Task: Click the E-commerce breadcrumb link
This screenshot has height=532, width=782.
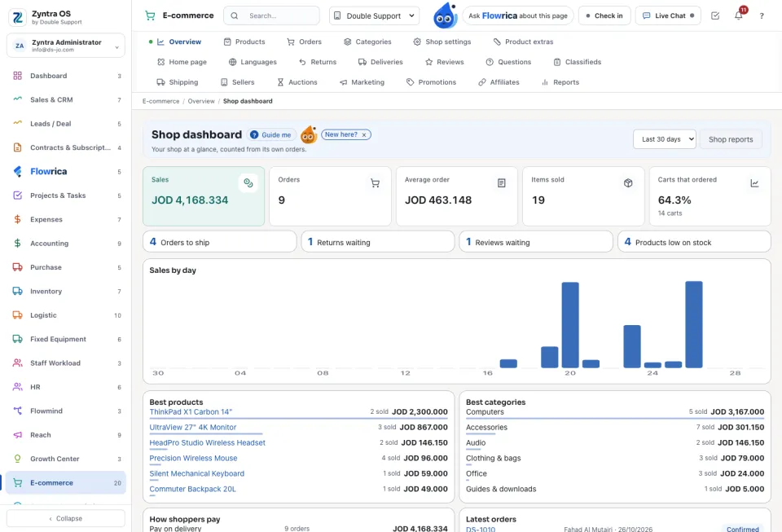Action: coord(160,101)
